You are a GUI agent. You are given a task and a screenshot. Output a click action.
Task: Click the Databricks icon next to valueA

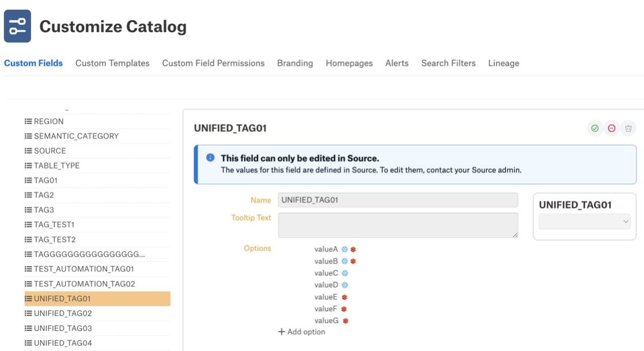point(353,249)
